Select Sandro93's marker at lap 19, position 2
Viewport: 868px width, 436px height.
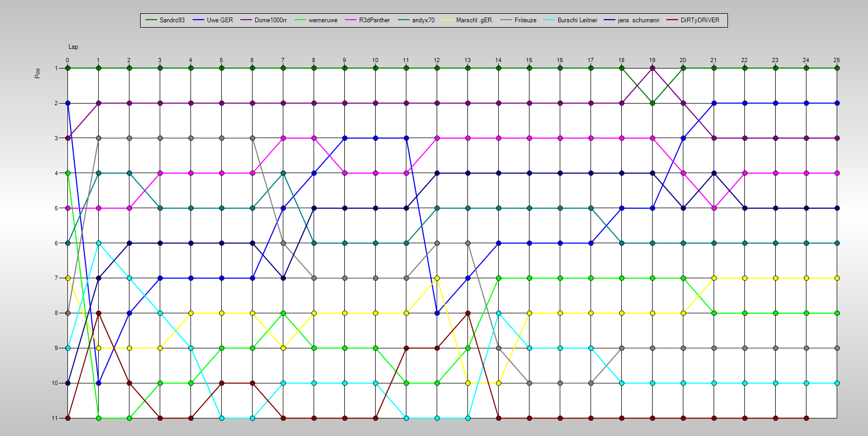[652, 103]
